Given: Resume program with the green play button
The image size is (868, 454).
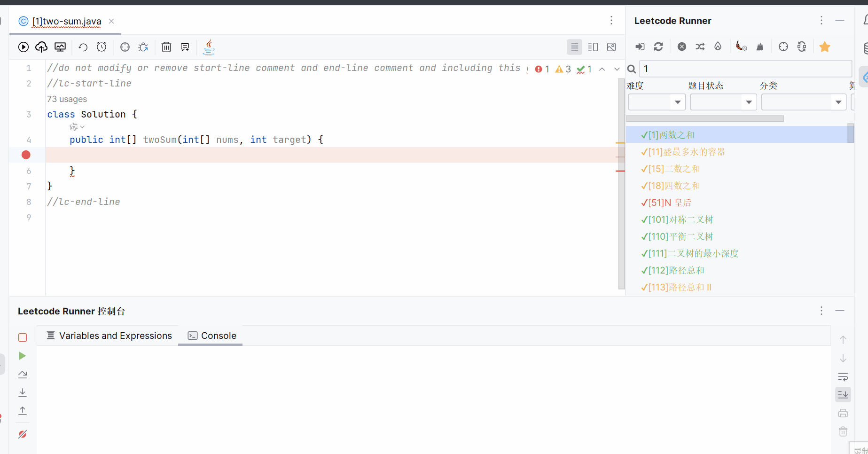Looking at the screenshot, I should [22, 356].
